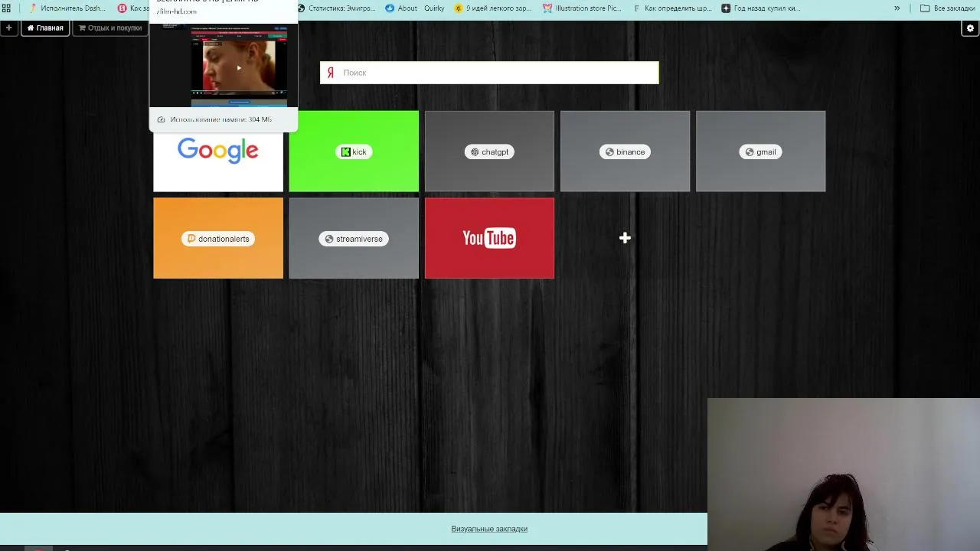Open the donationalerts speed dial tile
This screenshot has width=980, height=551.
(218, 238)
